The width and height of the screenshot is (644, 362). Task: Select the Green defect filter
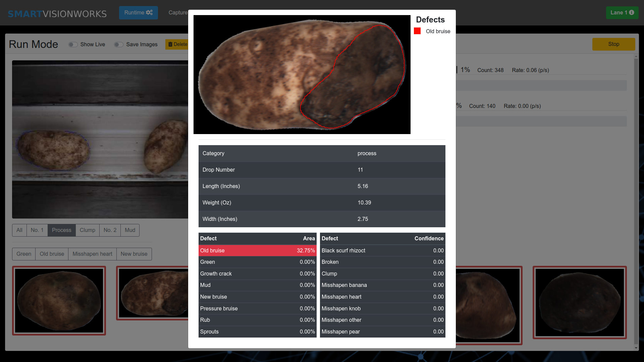tap(23, 254)
